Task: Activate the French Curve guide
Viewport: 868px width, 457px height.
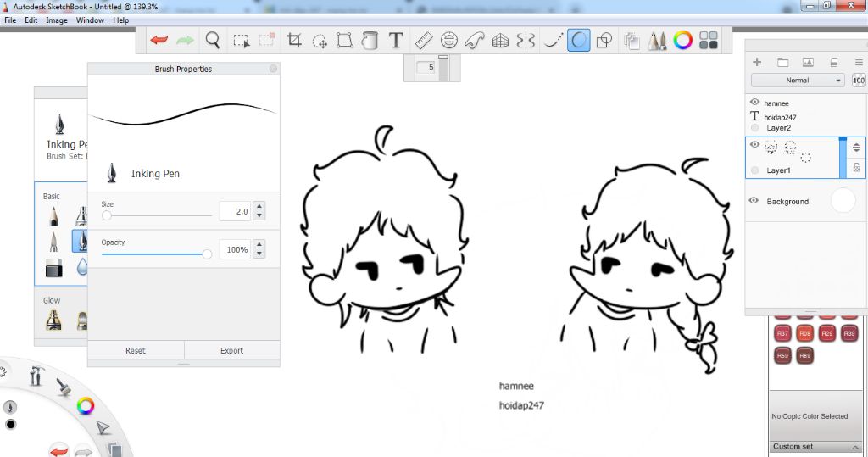Action: click(475, 40)
